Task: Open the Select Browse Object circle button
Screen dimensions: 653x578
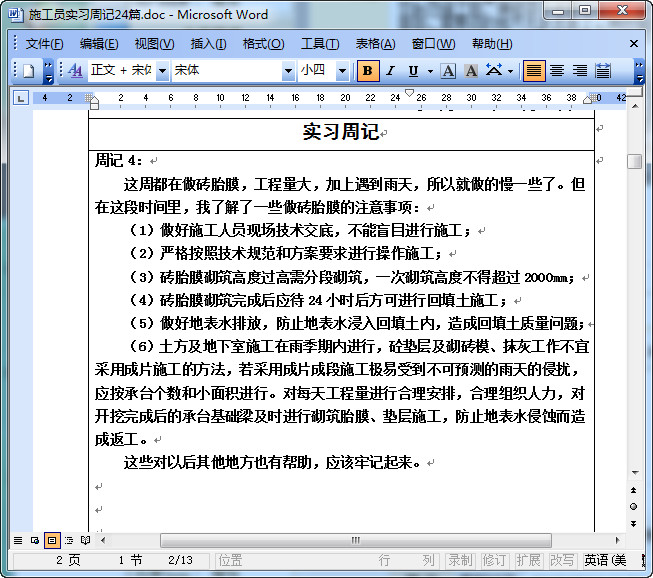Action: [633, 506]
